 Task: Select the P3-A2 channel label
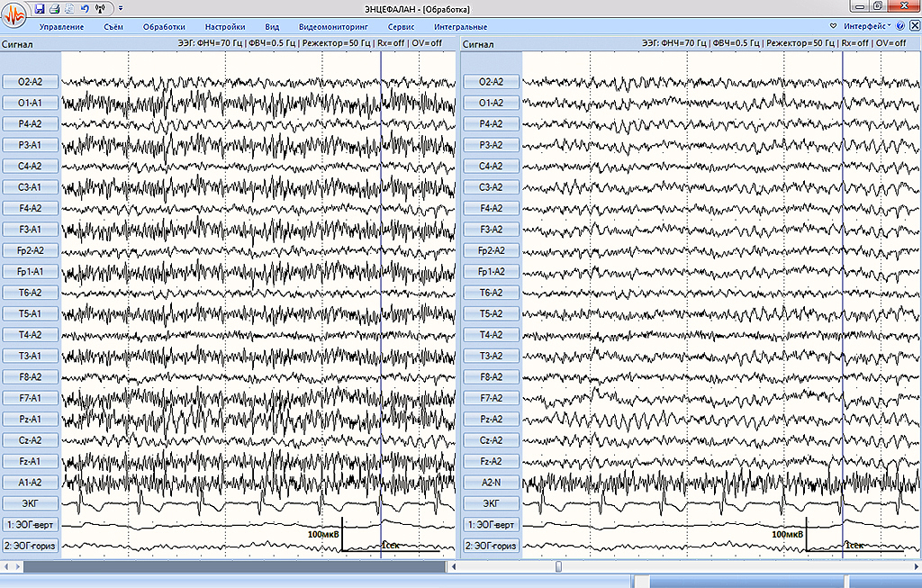[491, 145]
